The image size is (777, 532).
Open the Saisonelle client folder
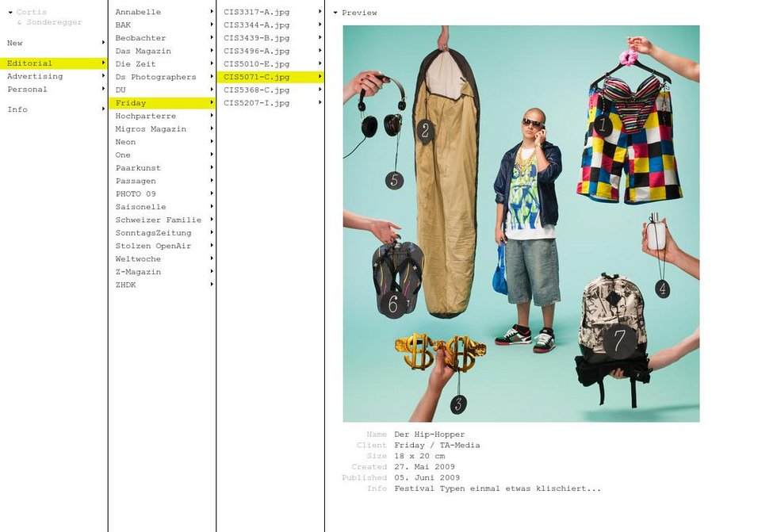(140, 207)
